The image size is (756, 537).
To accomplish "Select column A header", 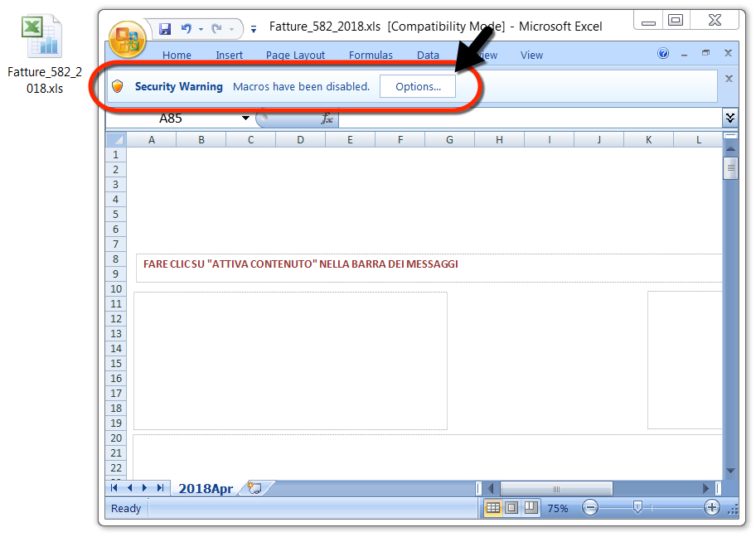I will click(x=152, y=140).
